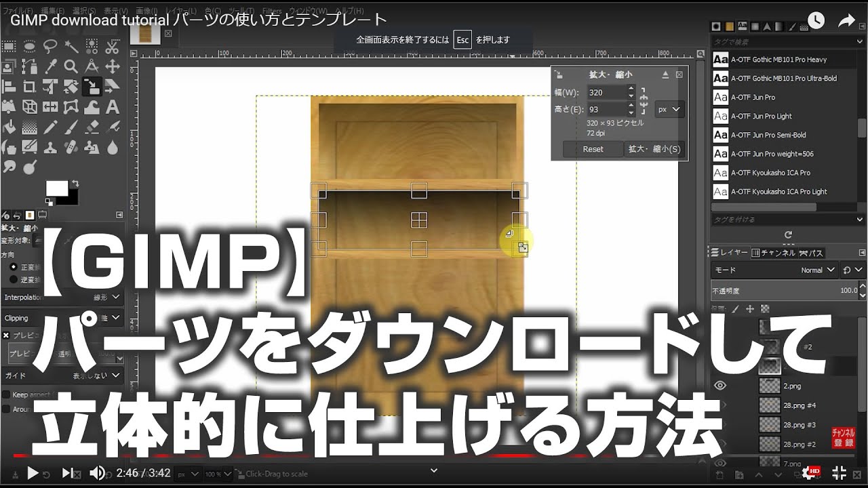This screenshot has width=868, height=488.
Task: Enable the Keep aspect checkbox
Action: 6,394
